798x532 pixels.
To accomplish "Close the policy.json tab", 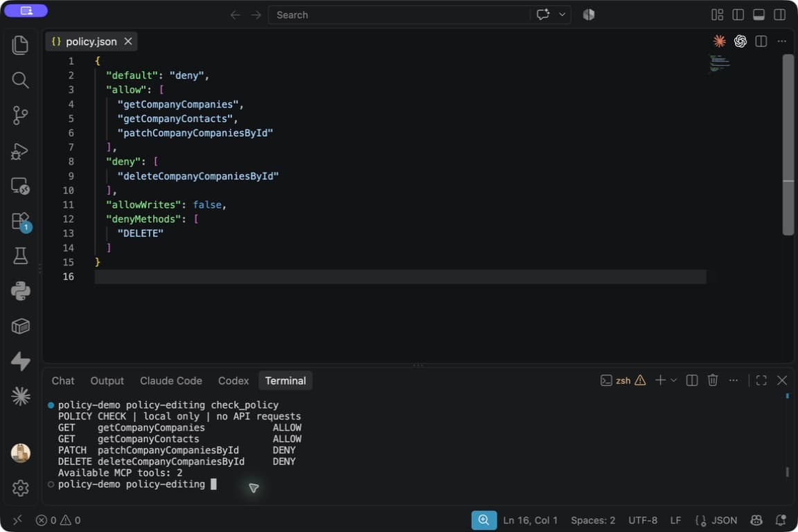I will click(x=128, y=42).
